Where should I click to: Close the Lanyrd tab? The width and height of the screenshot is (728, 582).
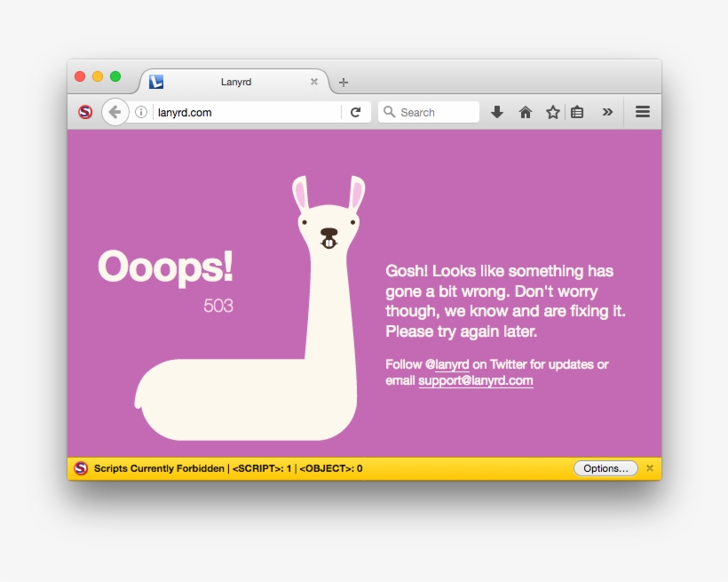pyautogui.click(x=314, y=82)
